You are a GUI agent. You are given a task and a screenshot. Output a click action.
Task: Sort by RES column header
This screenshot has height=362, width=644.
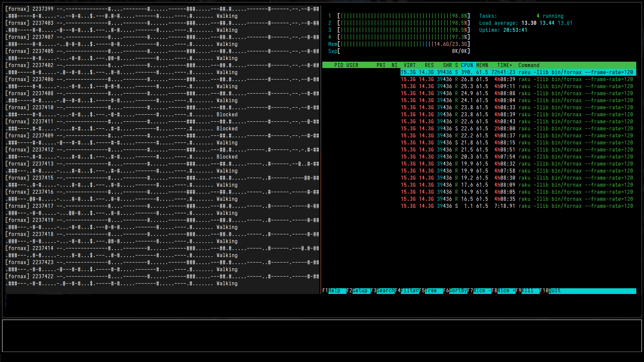[429, 65]
